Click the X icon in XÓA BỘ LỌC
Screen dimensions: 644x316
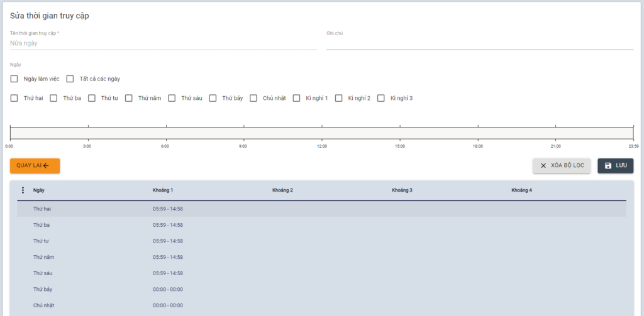pos(543,166)
